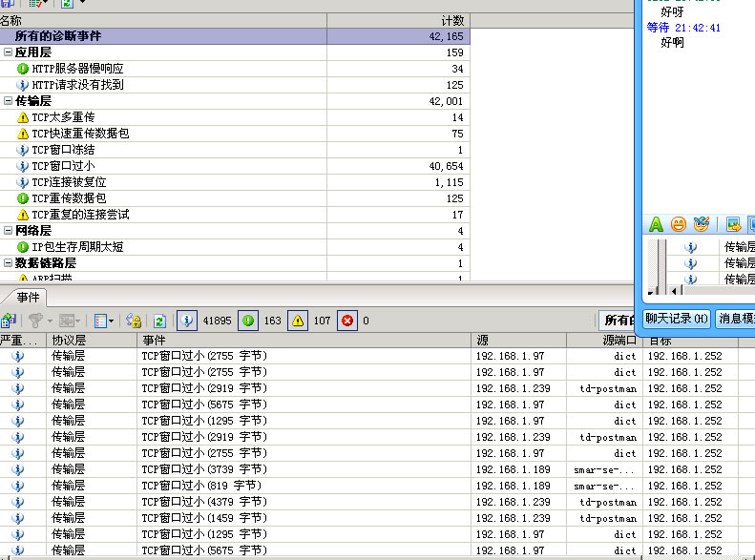Click the export events save icon
This screenshot has height=560, width=755.
tap(9, 321)
